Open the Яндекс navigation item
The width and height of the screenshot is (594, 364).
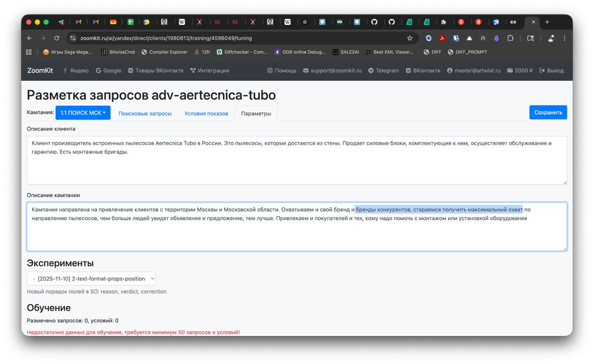pos(76,70)
